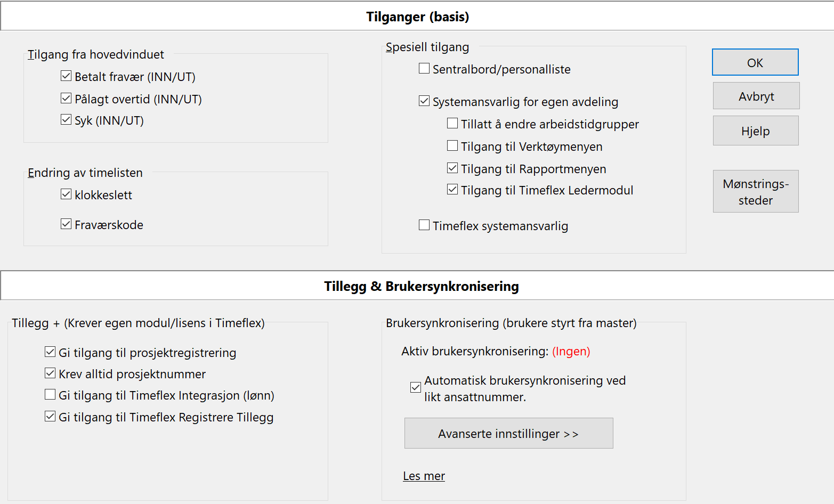This screenshot has height=504, width=834.
Task: Uncheck Krev alltid prosjektnummer
Action: 50,373
